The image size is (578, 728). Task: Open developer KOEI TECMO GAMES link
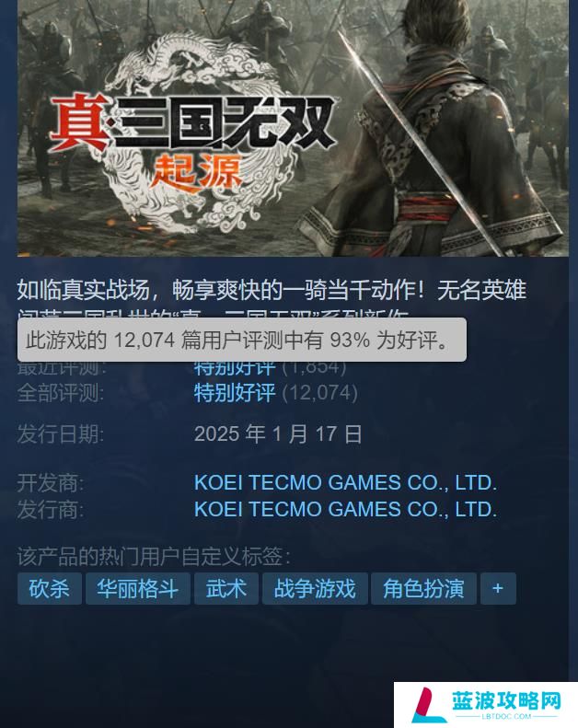coord(346,483)
